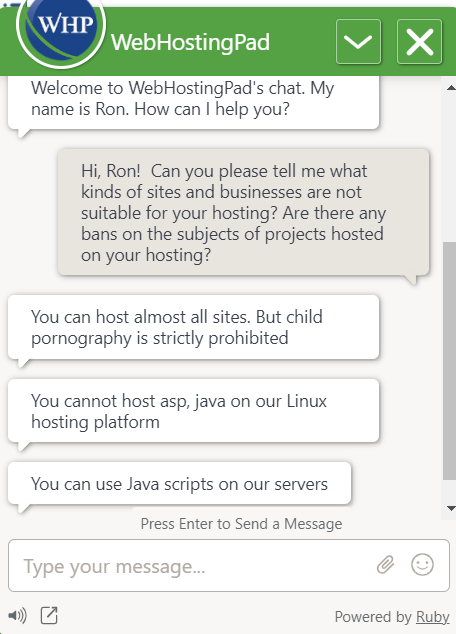
Task: Open the emoji picker smiley icon
Action: 422,564
